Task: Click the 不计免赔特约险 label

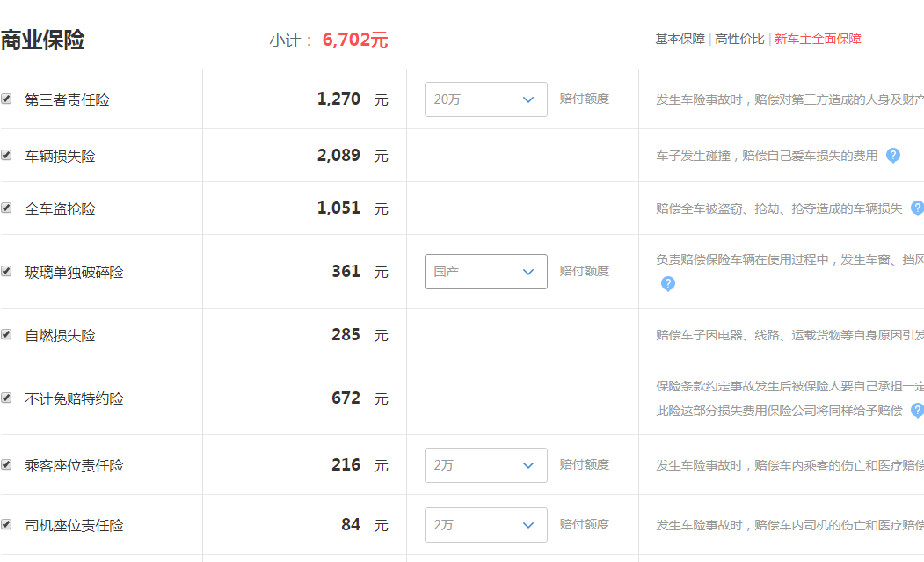Action: pyautogui.click(x=74, y=398)
